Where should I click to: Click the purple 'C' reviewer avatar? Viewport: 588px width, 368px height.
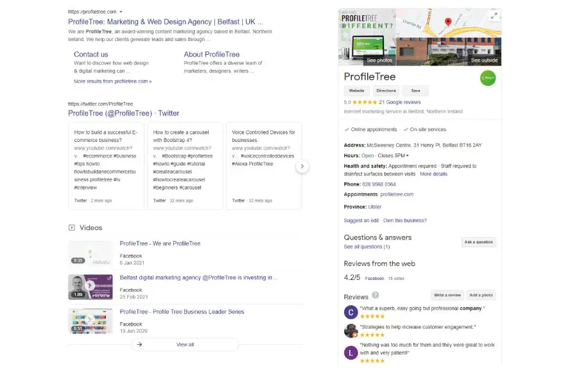[350, 312]
